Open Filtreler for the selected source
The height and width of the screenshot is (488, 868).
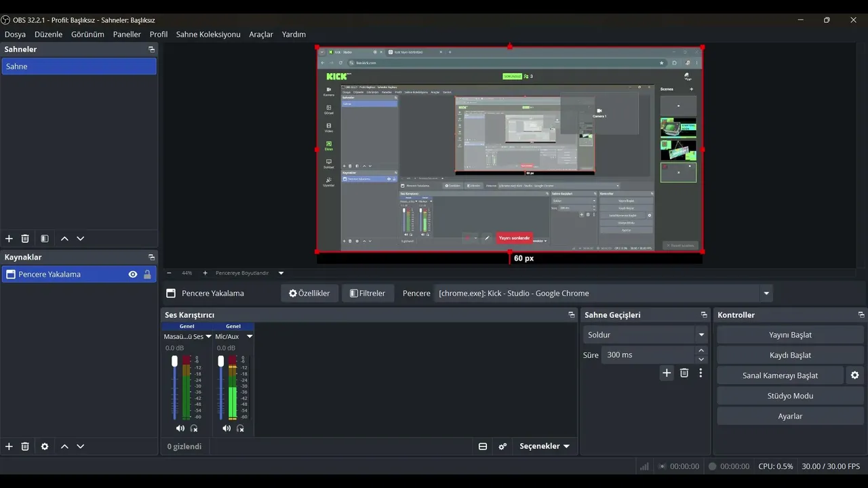368,293
